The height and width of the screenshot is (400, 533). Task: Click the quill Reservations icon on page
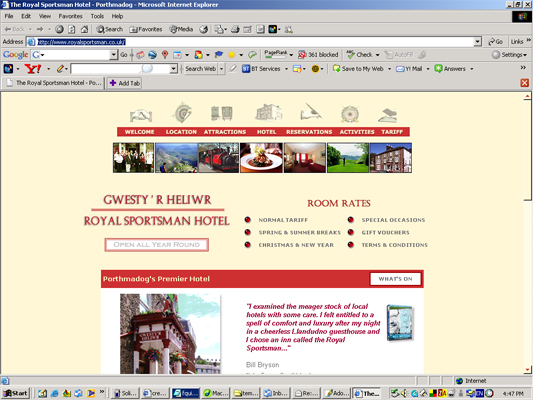pos(311,112)
